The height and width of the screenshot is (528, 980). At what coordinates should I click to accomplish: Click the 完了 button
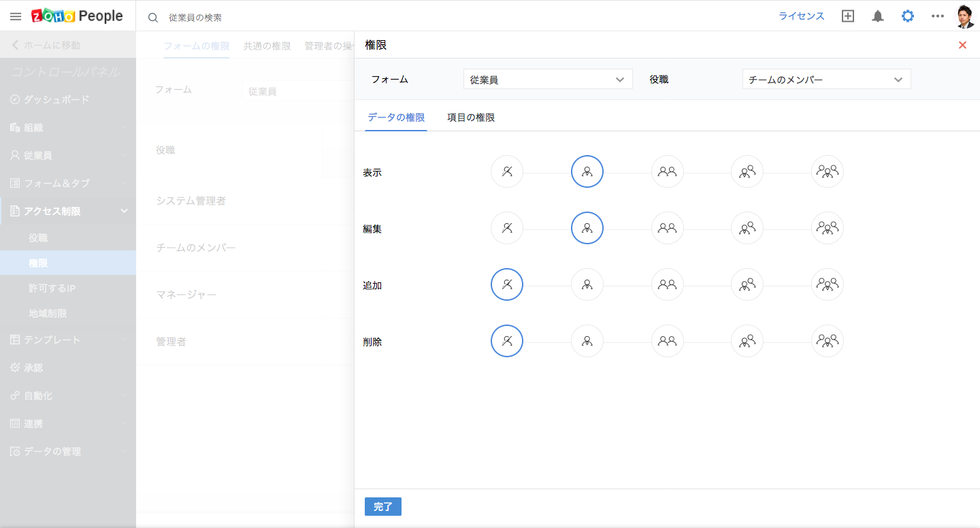[383, 507]
